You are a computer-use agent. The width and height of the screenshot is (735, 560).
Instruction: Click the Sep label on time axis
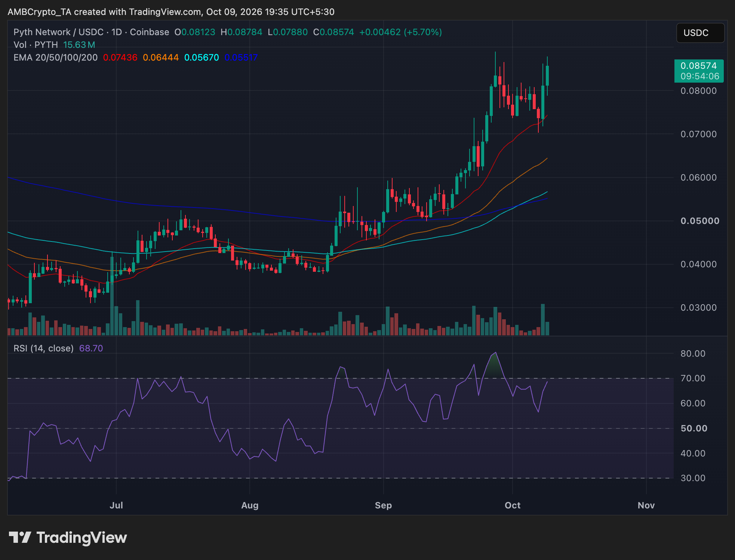[383, 505]
